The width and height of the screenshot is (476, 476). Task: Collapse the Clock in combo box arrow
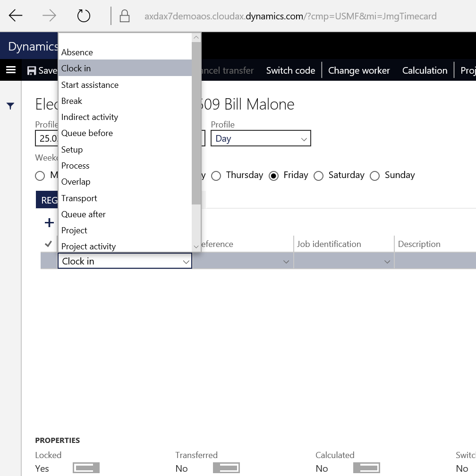click(x=186, y=262)
